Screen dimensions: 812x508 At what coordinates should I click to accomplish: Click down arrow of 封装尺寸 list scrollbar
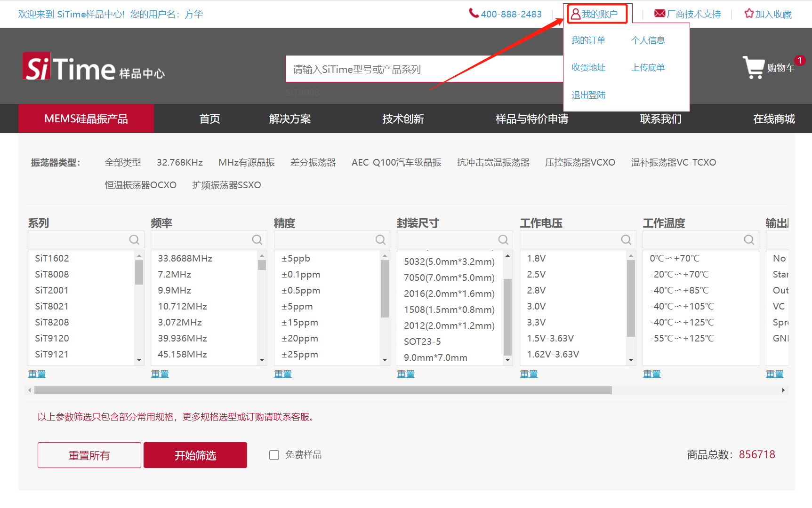507,360
